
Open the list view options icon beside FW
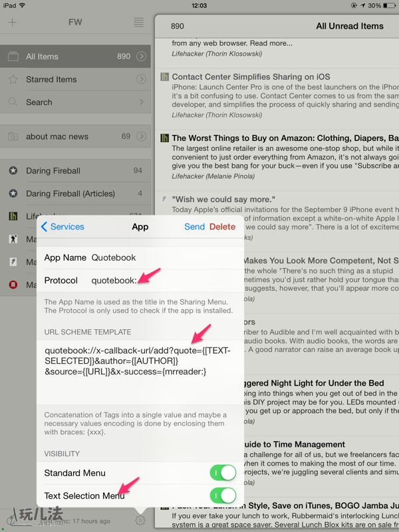138,23
